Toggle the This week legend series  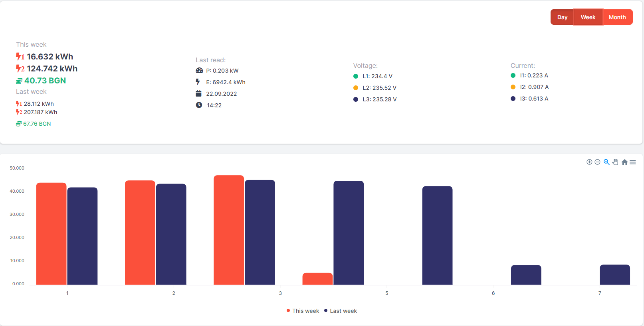(303, 311)
